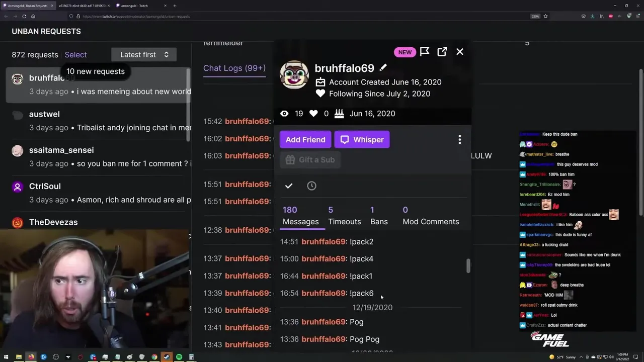Approve with the checkmark icon

click(x=289, y=186)
